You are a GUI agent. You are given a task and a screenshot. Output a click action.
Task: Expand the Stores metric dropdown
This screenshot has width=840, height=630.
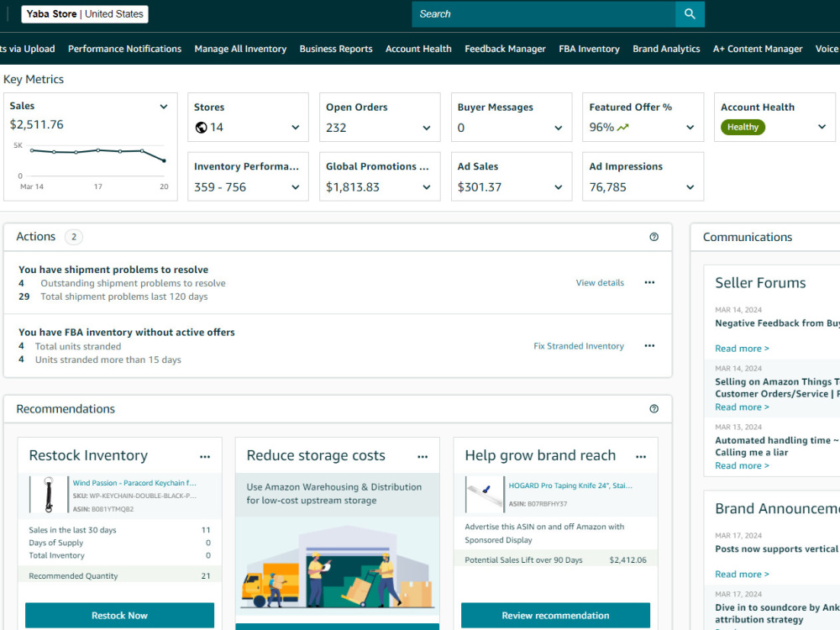tap(295, 128)
